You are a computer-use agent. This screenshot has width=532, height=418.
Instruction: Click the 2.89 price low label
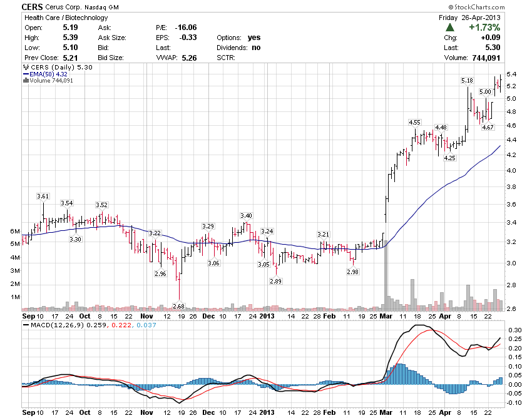click(276, 281)
